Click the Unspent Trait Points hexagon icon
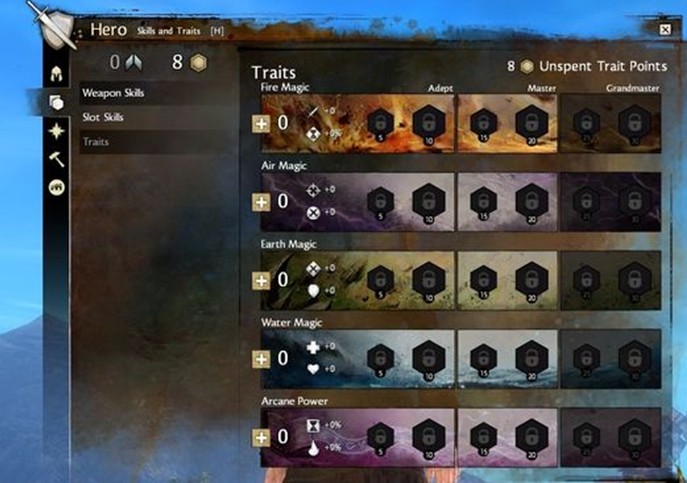Viewport: 687px width, 483px height. coord(527,67)
